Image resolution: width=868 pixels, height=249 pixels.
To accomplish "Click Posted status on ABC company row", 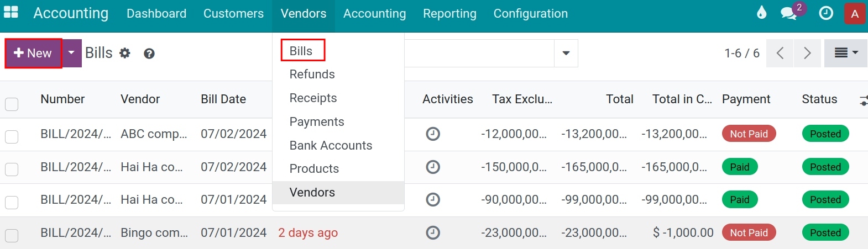I will pos(825,134).
